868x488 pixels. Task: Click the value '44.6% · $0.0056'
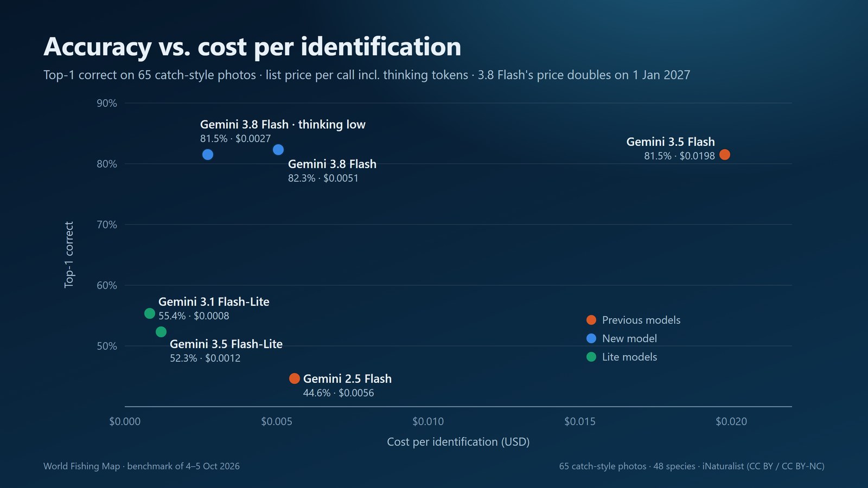(339, 393)
